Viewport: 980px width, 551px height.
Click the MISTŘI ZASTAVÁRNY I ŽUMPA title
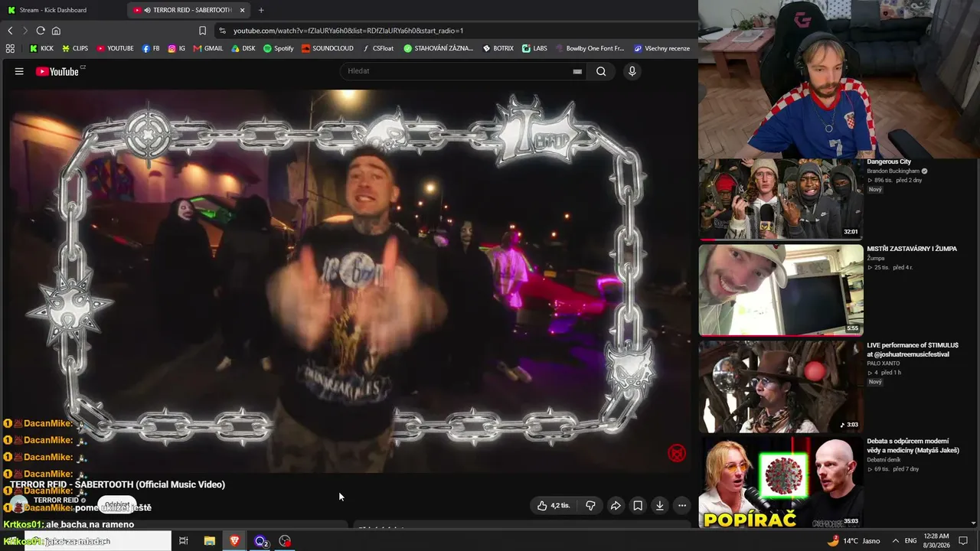click(x=911, y=249)
